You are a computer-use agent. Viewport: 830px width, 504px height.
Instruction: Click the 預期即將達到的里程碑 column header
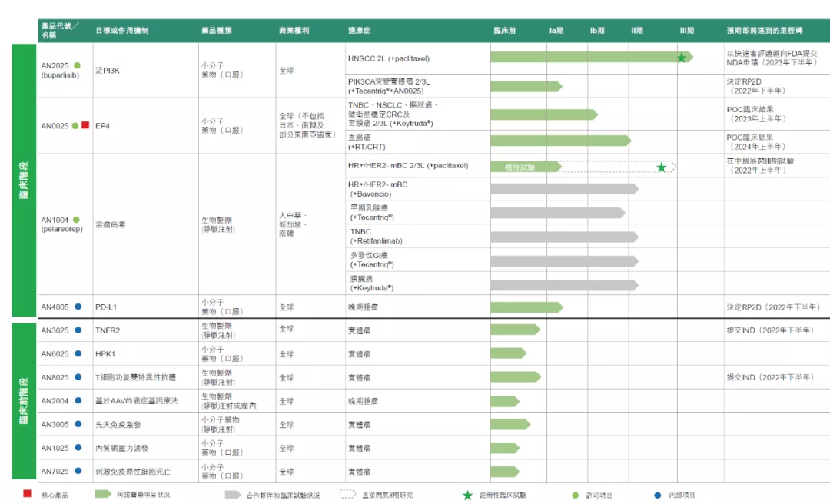click(x=765, y=31)
